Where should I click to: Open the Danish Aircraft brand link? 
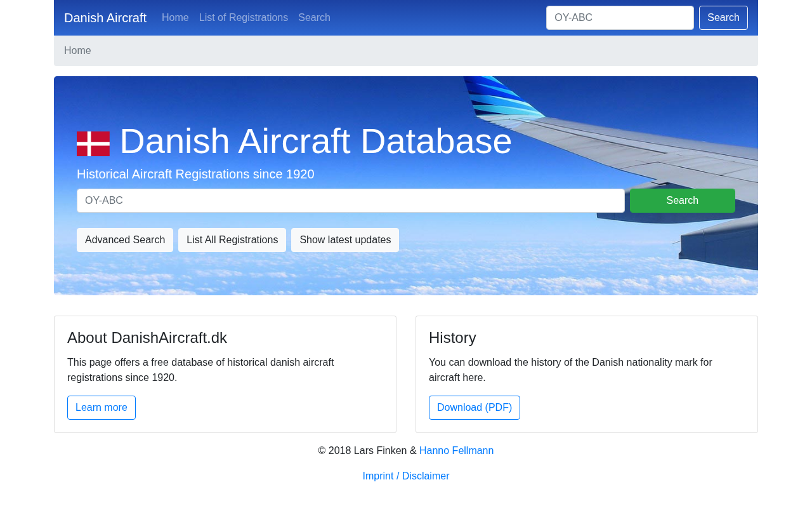105,18
